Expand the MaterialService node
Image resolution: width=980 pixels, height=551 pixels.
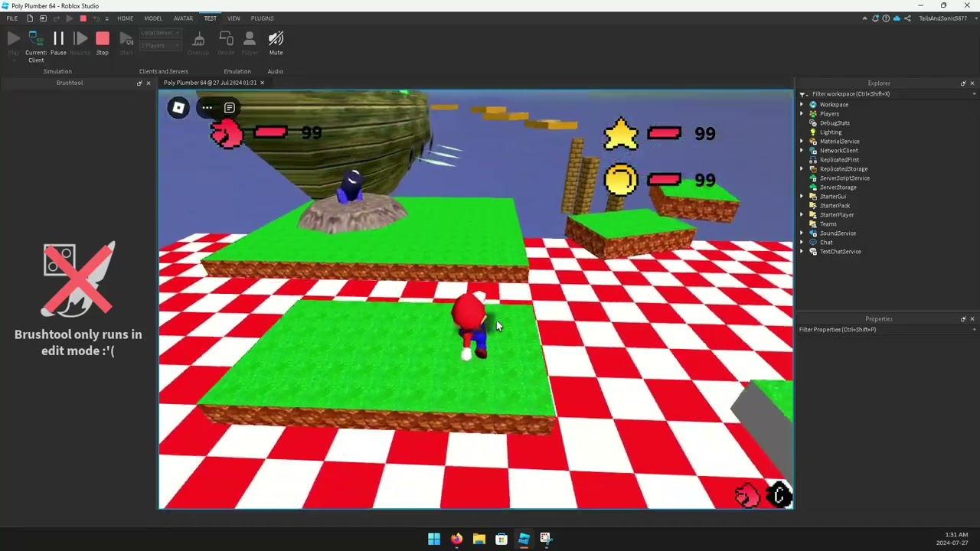coord(802,142)
